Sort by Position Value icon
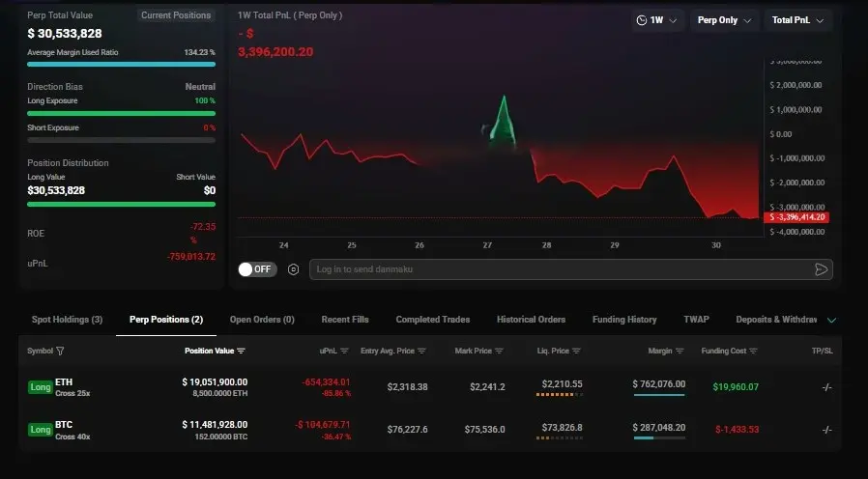868x479 pixels. click(x=241, y=352)
